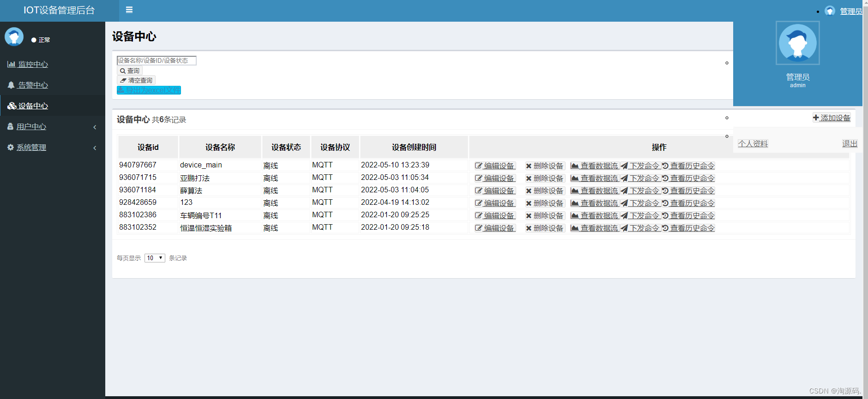Delete device 车辆编号T11

click(545, 215)
